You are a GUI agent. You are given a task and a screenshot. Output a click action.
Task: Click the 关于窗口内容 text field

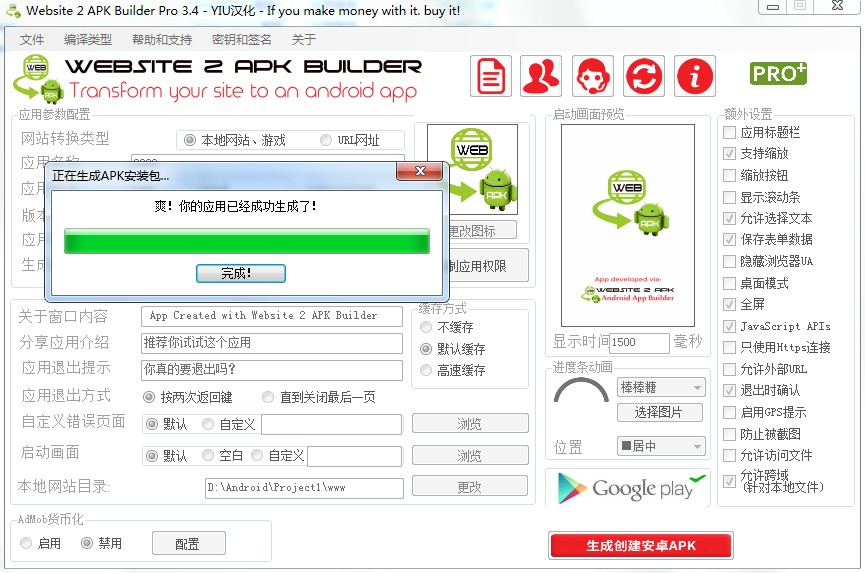point(272,316)
